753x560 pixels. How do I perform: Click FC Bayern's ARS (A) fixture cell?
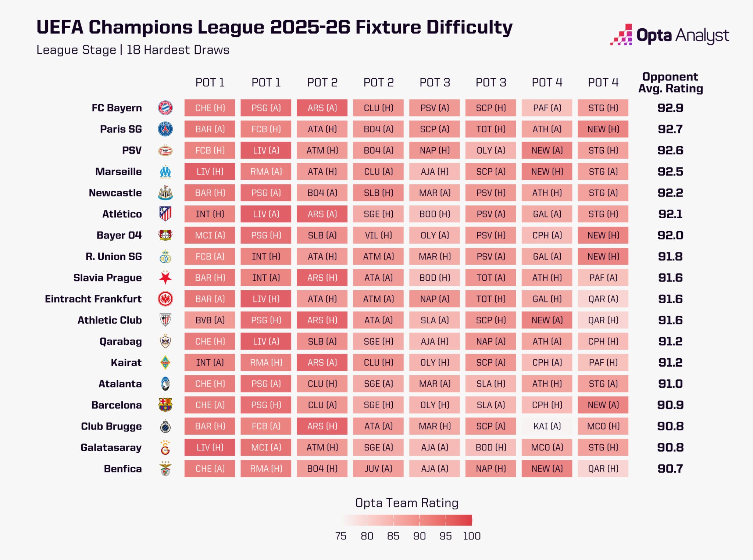(322, 108)
